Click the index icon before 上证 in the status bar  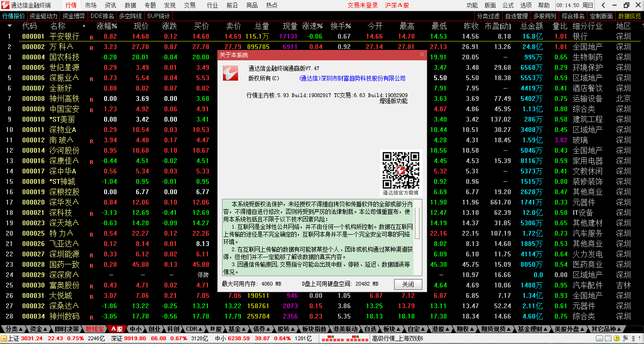pos(4,338)
